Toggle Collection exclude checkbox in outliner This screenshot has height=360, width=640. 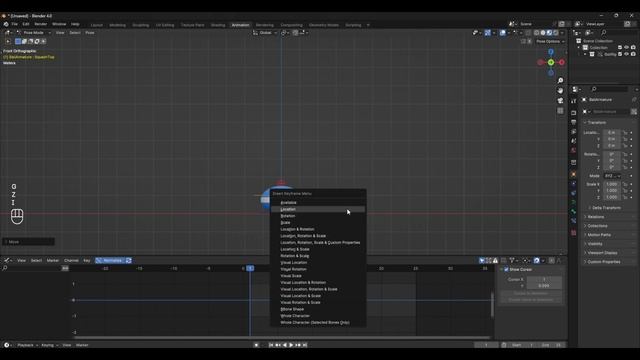point(620,48)
